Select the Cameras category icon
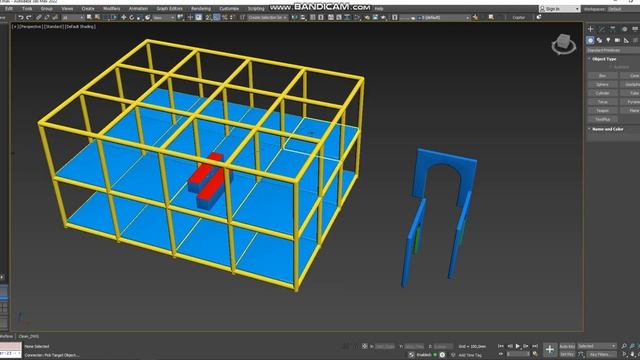Screen dimensions: 640x360 [617, 40]
